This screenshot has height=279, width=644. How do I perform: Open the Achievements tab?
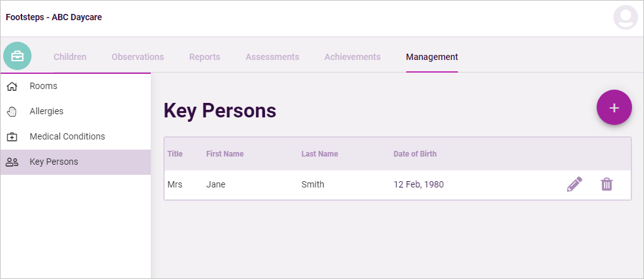353,57
